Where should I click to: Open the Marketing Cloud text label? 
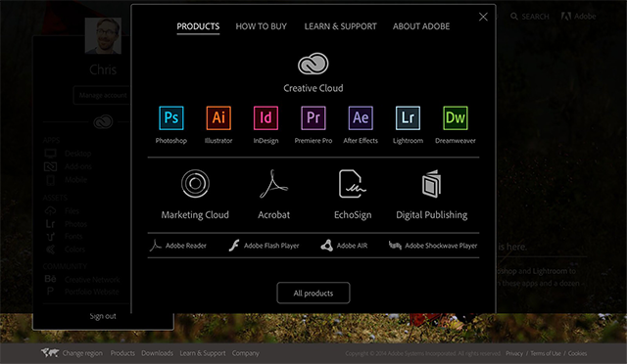coord(195,215)
